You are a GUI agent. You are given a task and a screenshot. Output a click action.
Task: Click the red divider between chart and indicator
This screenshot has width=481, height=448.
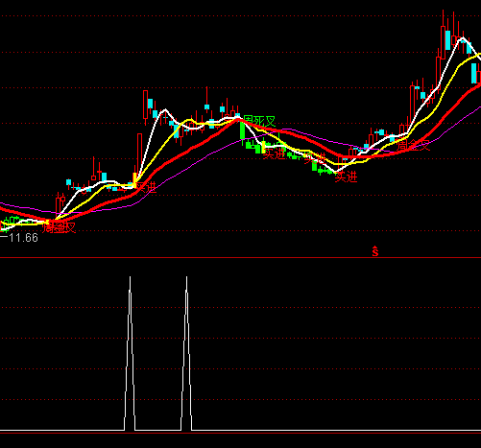(240, 257)
